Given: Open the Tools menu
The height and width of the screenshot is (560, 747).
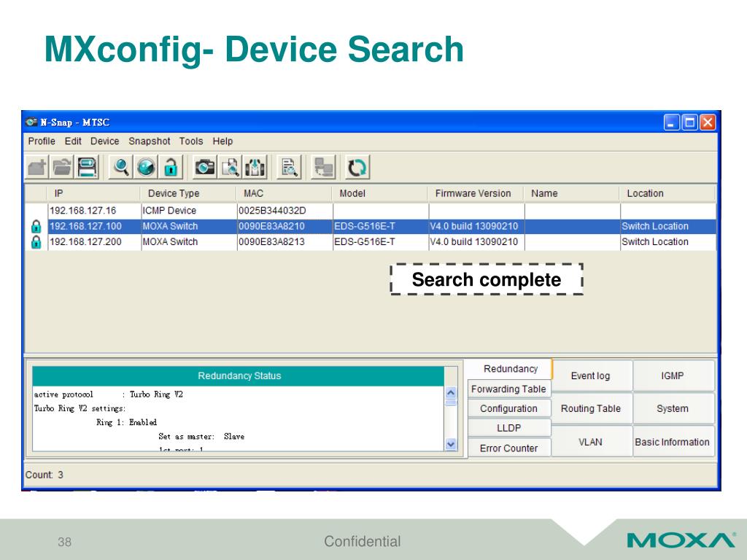Looking at the screenshot, I should coord(191,141).
